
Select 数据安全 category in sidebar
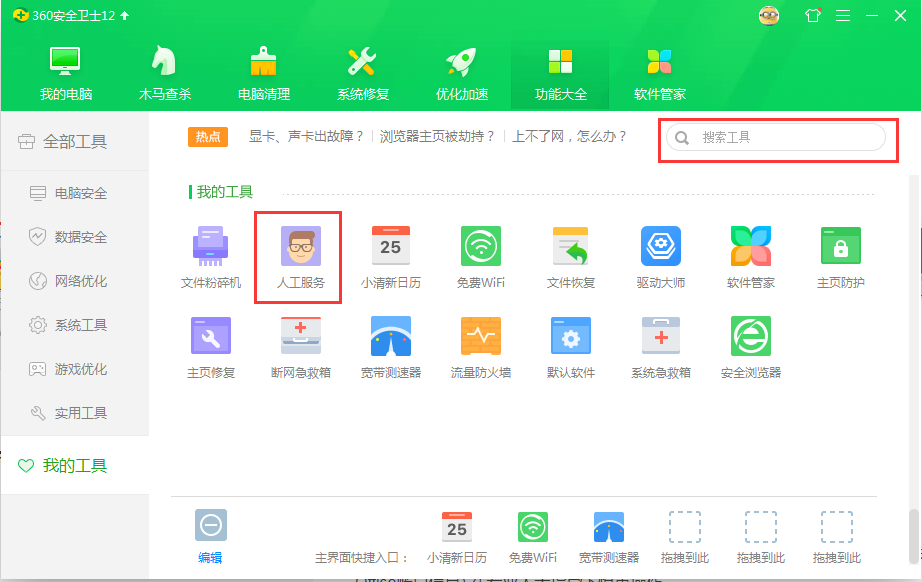pyautogui.click(x=75, y=237)
